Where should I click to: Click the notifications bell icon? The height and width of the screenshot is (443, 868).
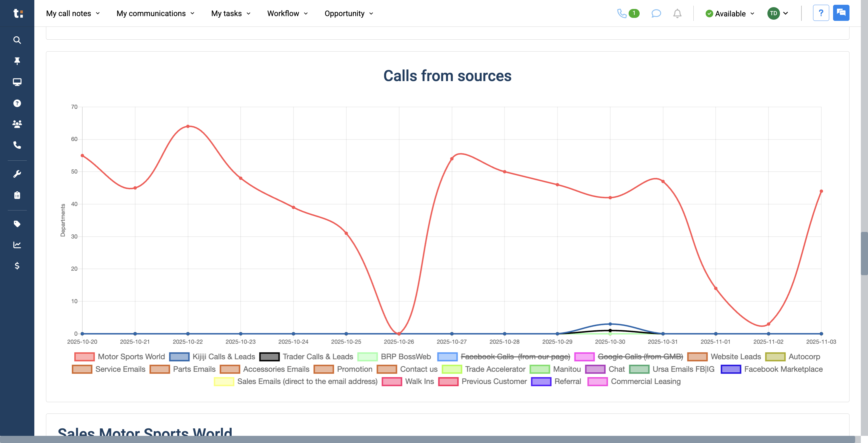point(677,13)
